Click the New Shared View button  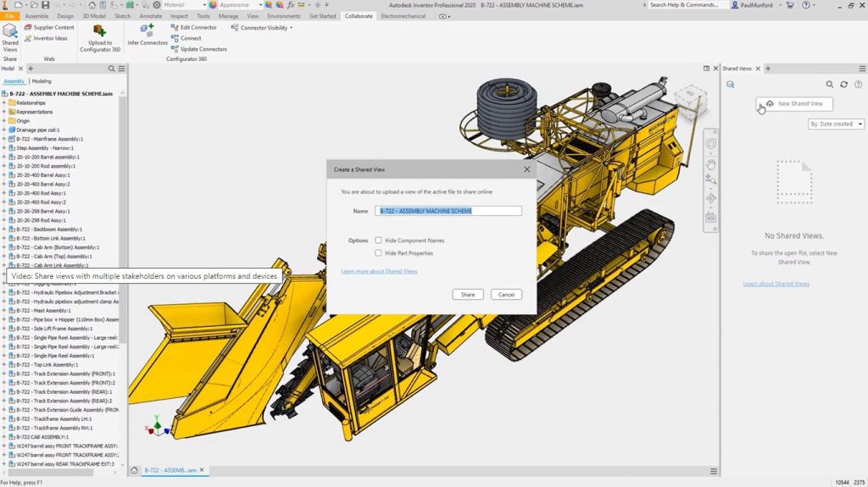click(794, 103)
